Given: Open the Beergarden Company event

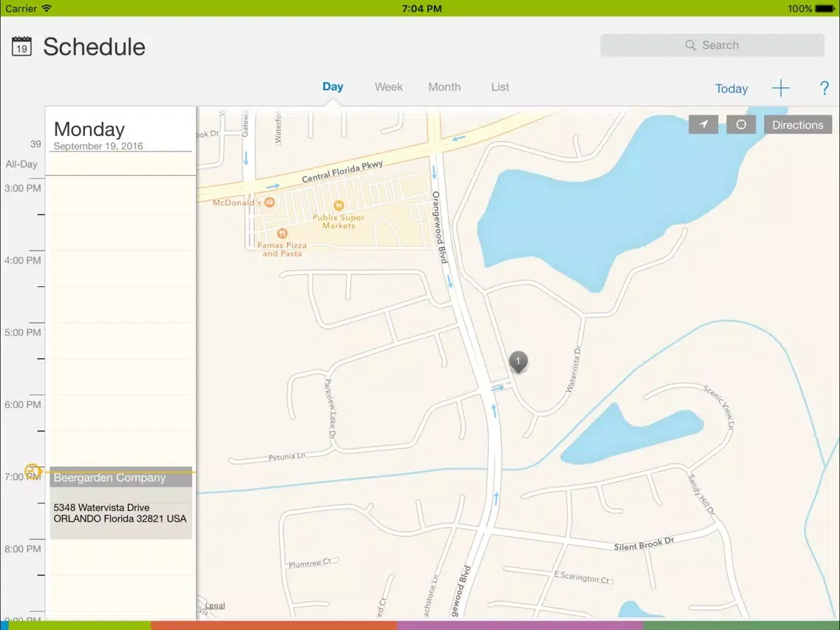Looking at the screenshot, I should coord(121,503).
